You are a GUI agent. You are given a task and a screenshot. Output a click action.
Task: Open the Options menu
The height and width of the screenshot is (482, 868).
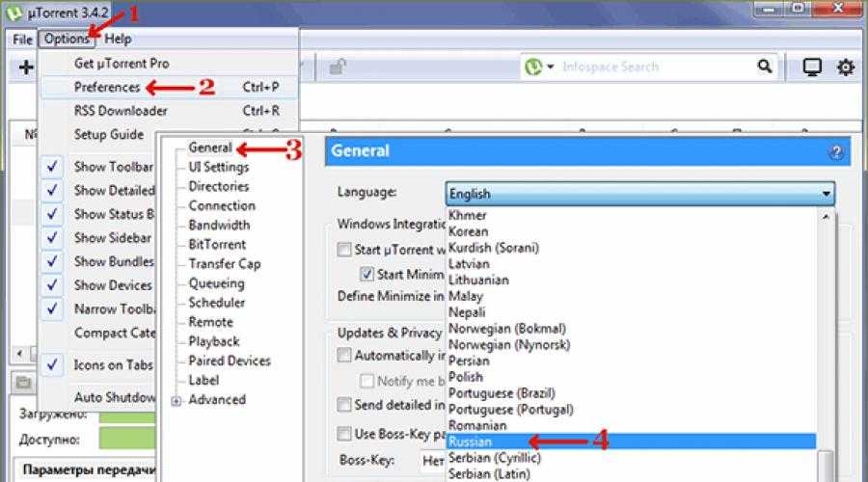tap(67, 39)
